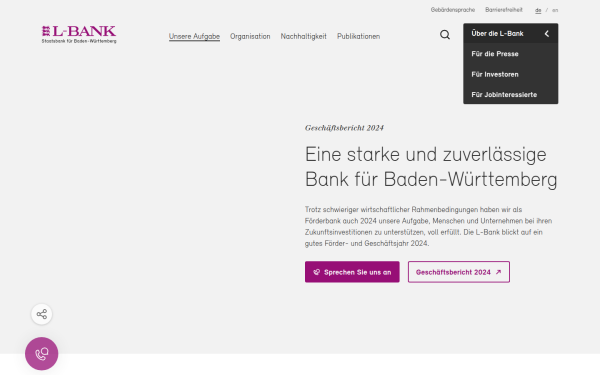Open Organisation menu item
The image size is (600, 375).
click(x=250, y=36)
